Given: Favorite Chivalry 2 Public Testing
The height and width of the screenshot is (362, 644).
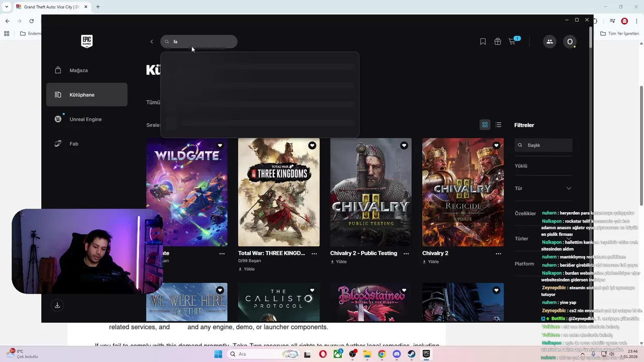Looking at the screenshot, I should (x=404, y=145).
